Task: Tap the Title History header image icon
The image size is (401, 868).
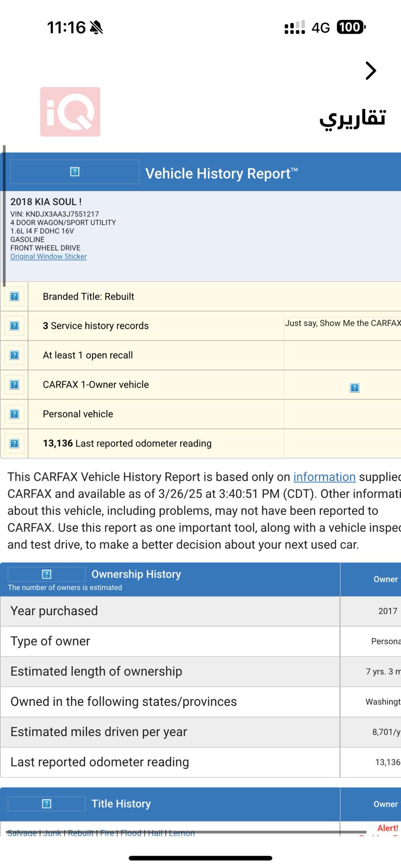Action: (47, 804)
